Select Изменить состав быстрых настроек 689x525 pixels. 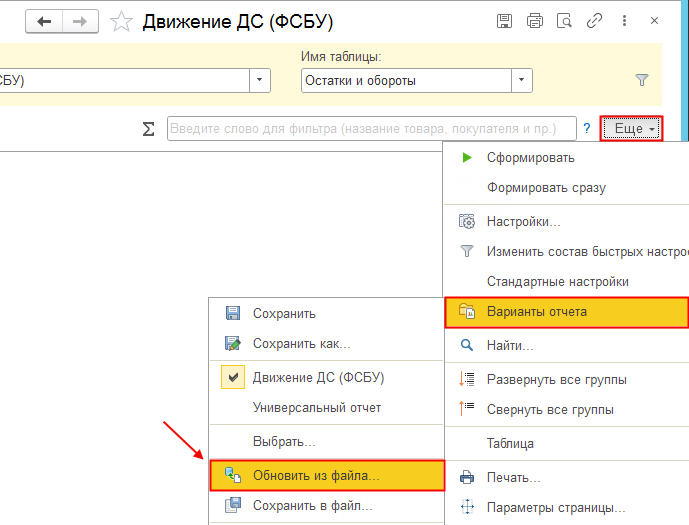tap(566, 251)
